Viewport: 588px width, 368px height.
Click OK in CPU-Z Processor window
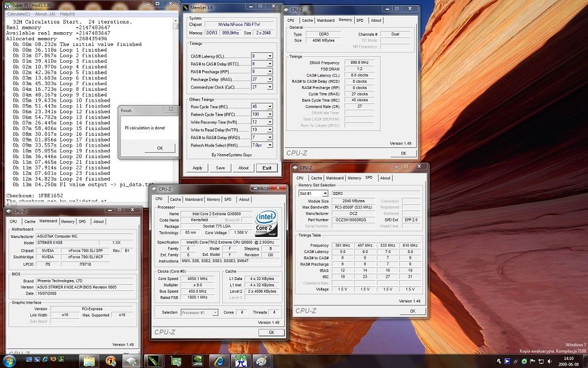(272, 332)
